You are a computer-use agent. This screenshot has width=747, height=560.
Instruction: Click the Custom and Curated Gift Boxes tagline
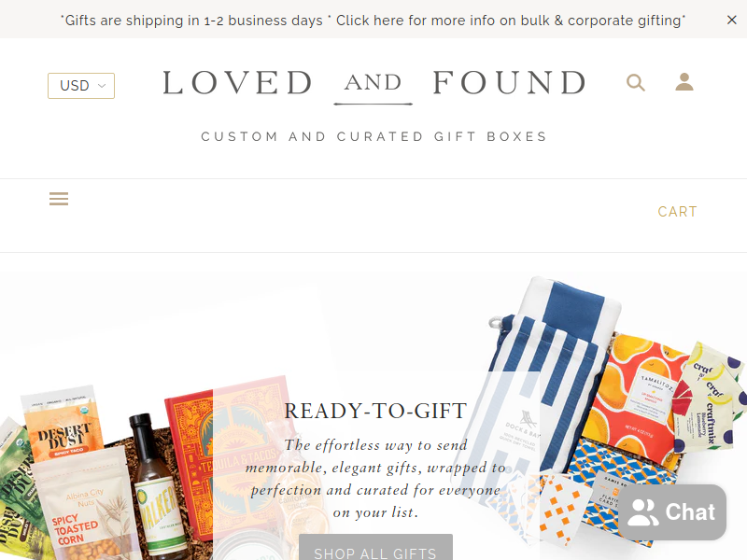click(x=374, y=136)
